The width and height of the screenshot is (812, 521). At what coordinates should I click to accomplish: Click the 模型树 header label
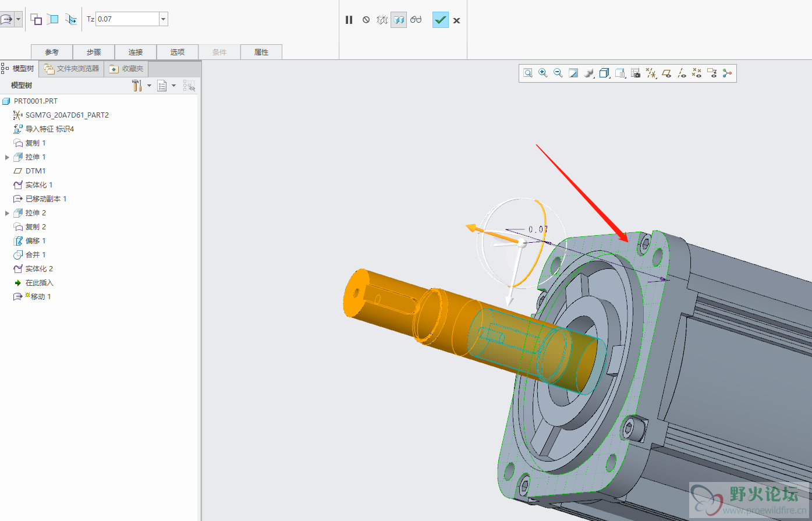(22, 86)
